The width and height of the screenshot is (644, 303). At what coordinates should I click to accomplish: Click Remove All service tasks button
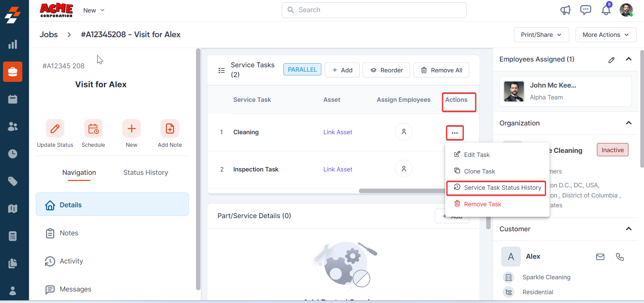(441, 70)
